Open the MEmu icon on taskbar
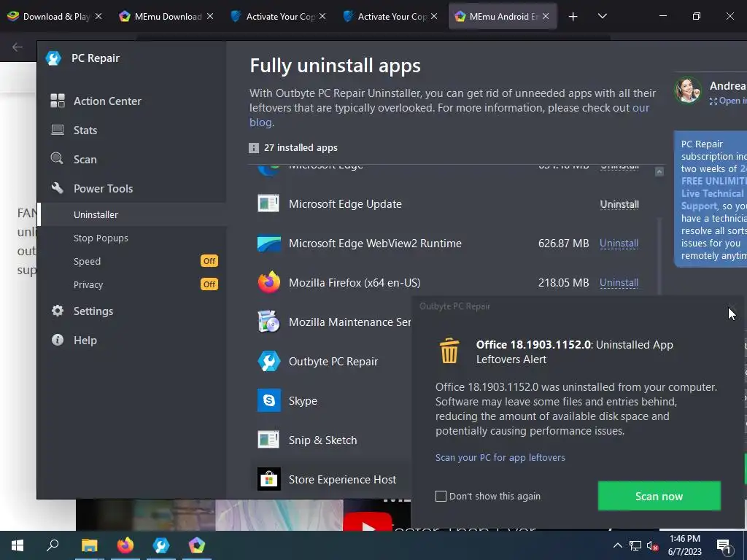The height and width of the screenshot is (560, 747). point(197,545)
